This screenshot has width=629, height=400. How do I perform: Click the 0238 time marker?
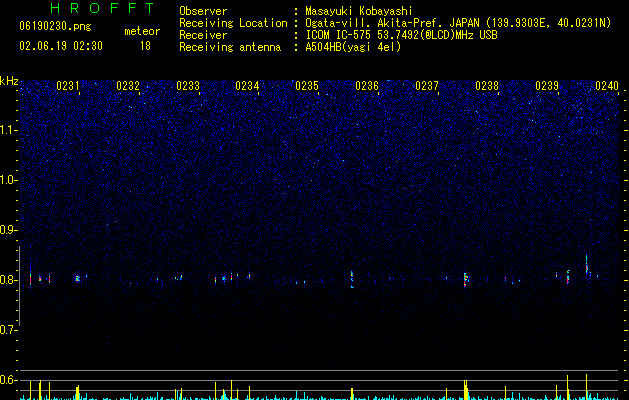pos(487,86)
